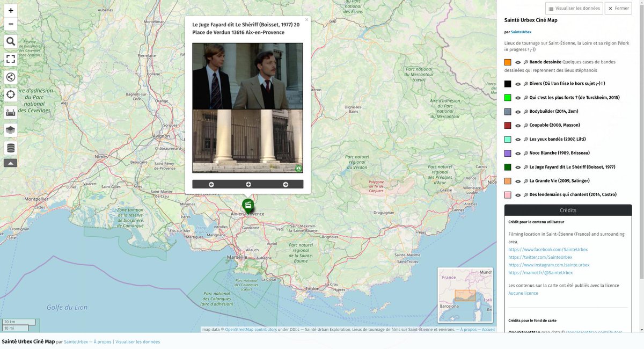Toggle visibility of Divers layer
This screenshot has height=349, width=644.
518,84
